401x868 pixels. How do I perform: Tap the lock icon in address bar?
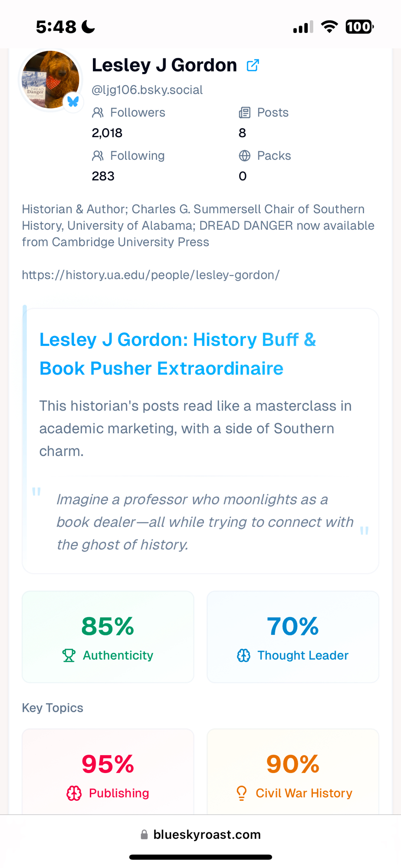(x=144, y=835)
